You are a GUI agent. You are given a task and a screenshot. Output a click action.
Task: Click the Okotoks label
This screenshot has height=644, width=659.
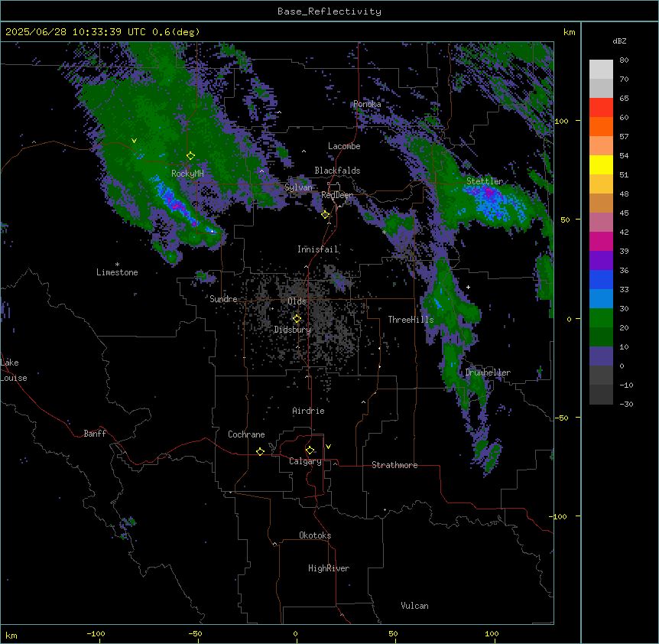pos(315,535)
